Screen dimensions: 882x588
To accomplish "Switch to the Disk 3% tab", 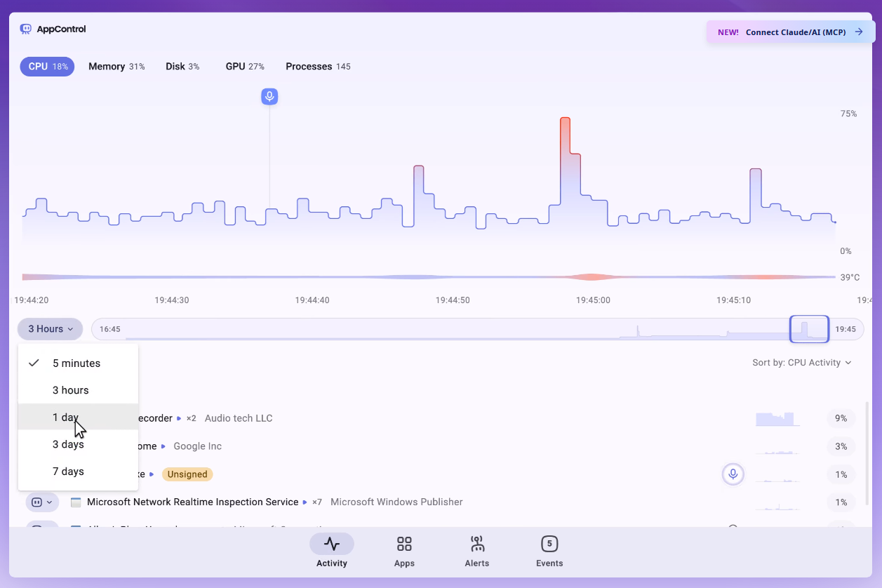I will pos(182,67).
